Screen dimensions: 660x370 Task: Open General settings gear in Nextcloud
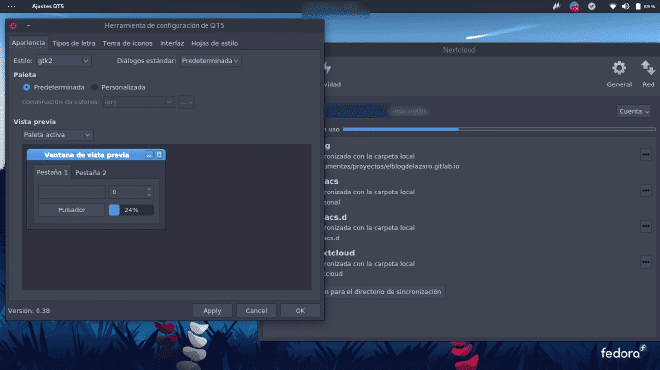[619, 74]
